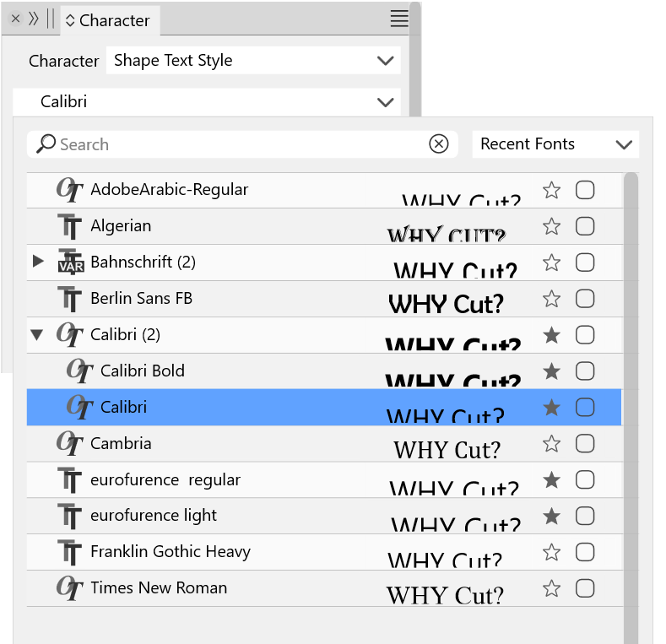Favorite Times New Roman with star
Image resolution: width=666 pixels, height=644 pixels.
point(552,588)
